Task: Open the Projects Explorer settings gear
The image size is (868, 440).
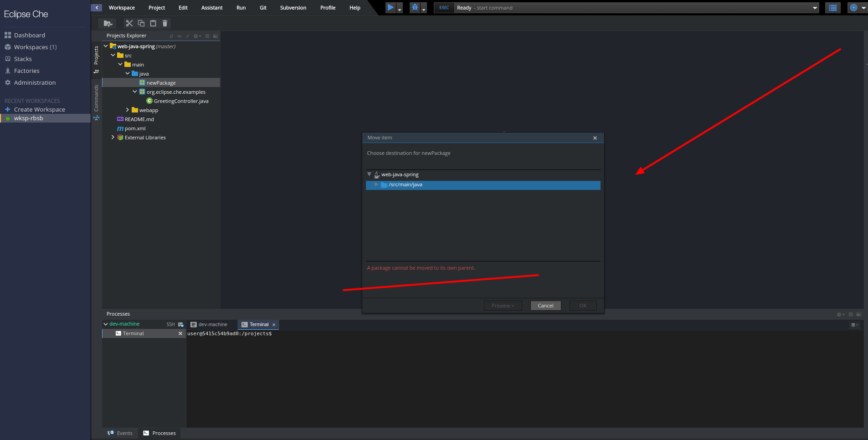Action: coord(196,36)
